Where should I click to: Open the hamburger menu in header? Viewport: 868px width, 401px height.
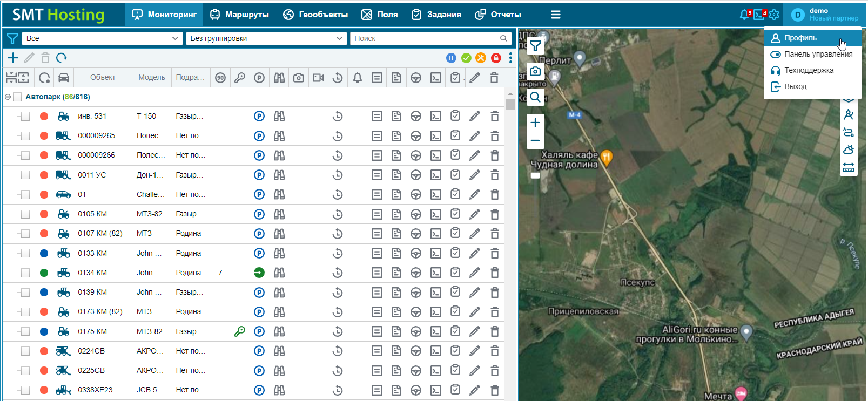(556, 15)
